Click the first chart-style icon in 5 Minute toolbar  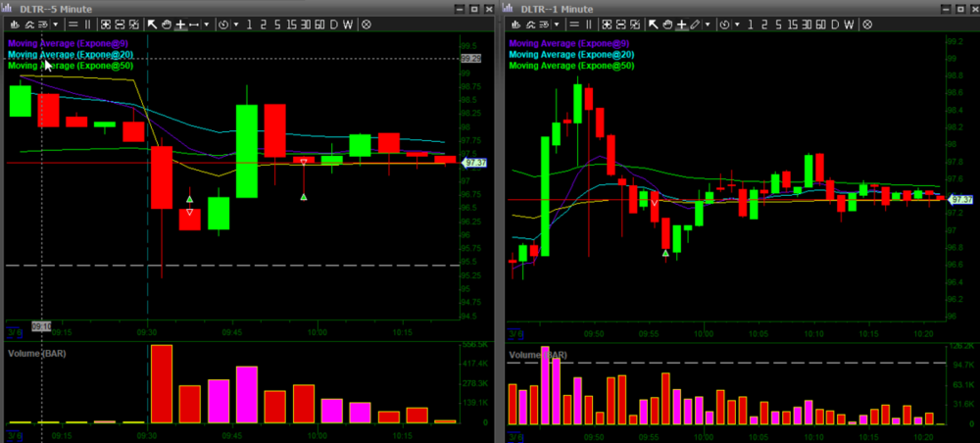coord(13,23)
